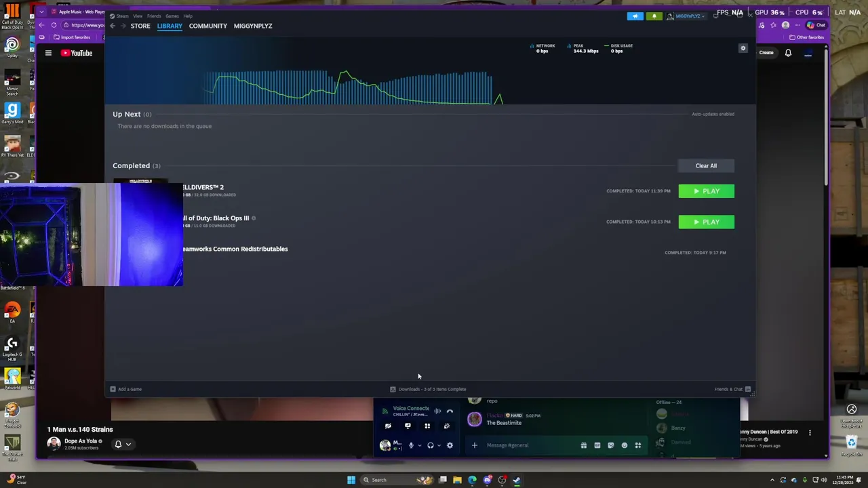Refresh the browser page
Image resolution: width=868 pixels, height=488 pixels.
(x=54, y=25)
